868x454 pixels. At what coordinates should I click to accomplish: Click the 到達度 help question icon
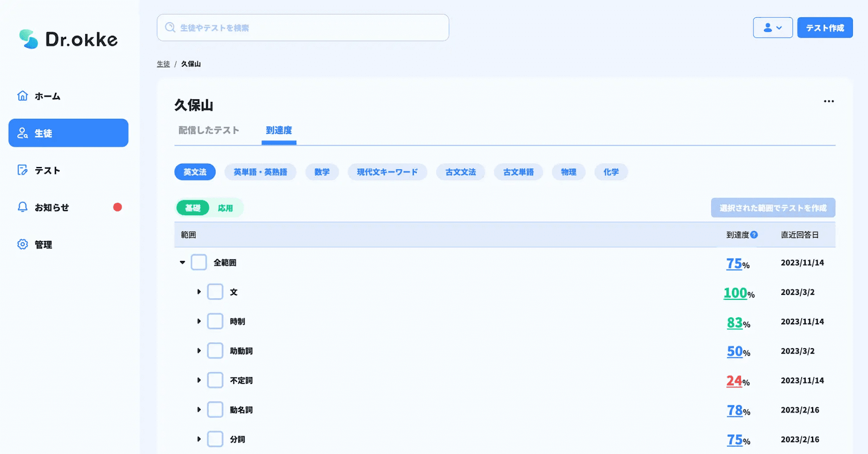tap(754, 235)
